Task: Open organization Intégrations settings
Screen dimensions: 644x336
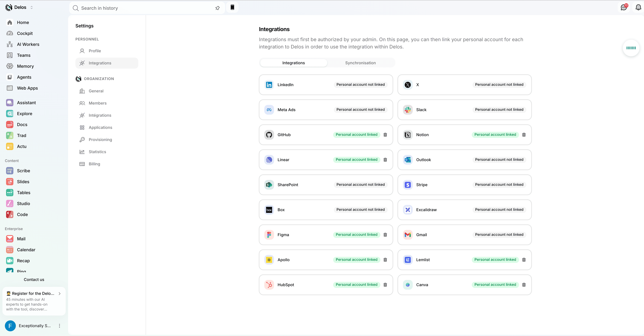Action: [x=107, y=115]
